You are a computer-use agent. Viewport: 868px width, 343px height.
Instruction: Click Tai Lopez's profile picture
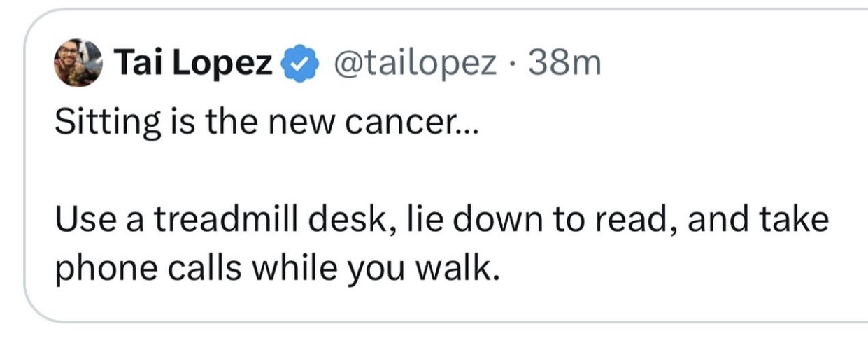(78, 62)
